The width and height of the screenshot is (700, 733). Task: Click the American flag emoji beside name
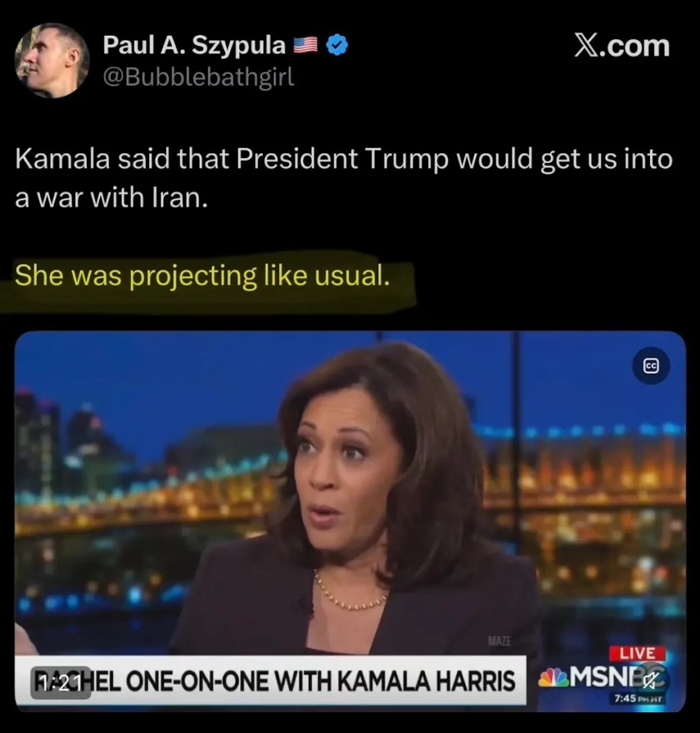(x=306, y=46)
